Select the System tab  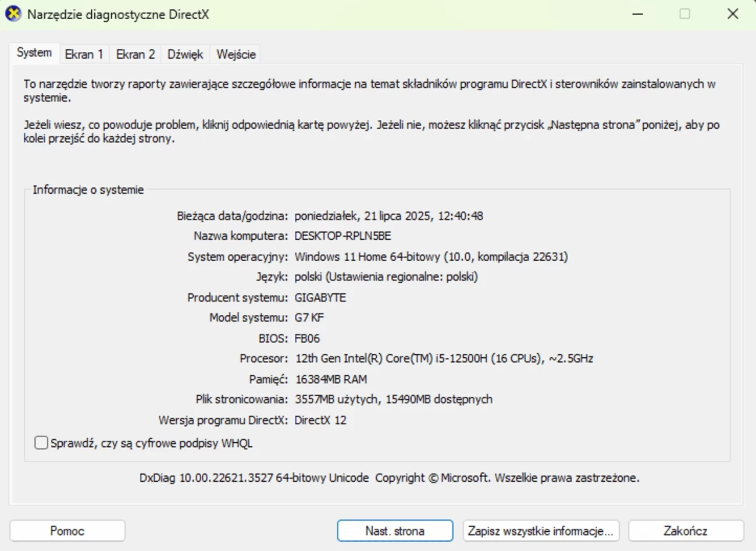point(34,52)
